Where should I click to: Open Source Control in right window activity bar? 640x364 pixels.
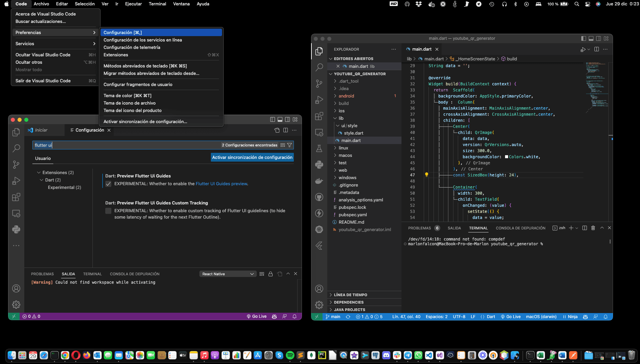pyautogui.click(x=319, y=84)
